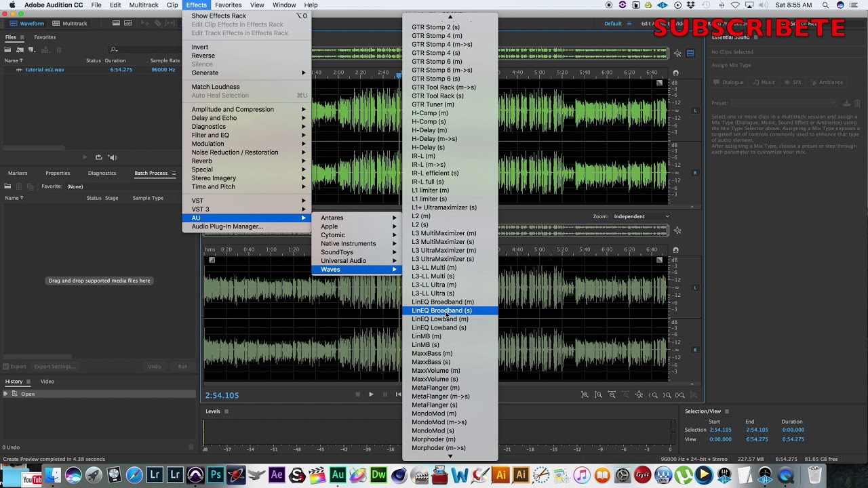Switch to Multitrack editor view
This screenshot has height=488, width=868.
pyautogui.click(x=71, y=23)
